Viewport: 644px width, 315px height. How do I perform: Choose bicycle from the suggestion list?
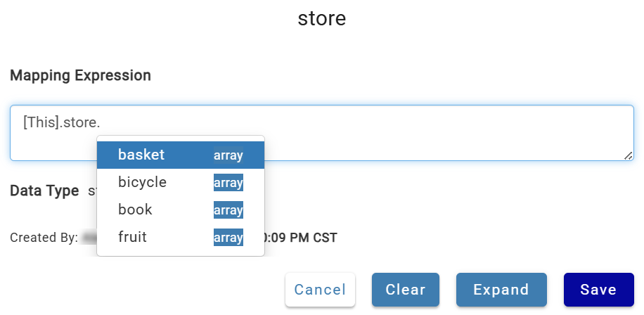[180, 182]
